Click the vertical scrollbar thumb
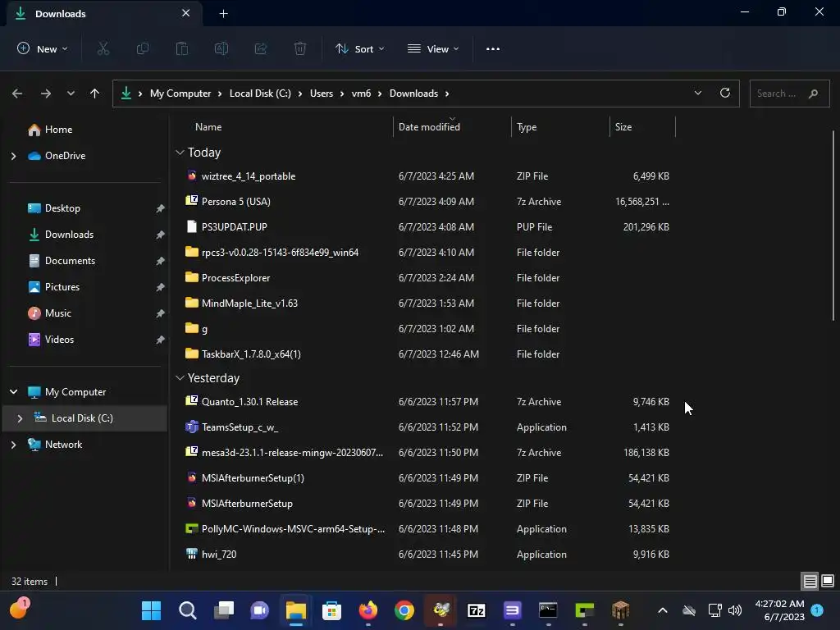 (x=833, y=225)
